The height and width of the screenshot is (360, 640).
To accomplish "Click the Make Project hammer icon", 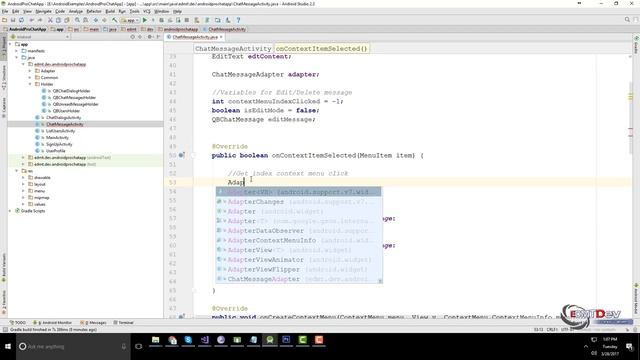I will tap(115, 20).
